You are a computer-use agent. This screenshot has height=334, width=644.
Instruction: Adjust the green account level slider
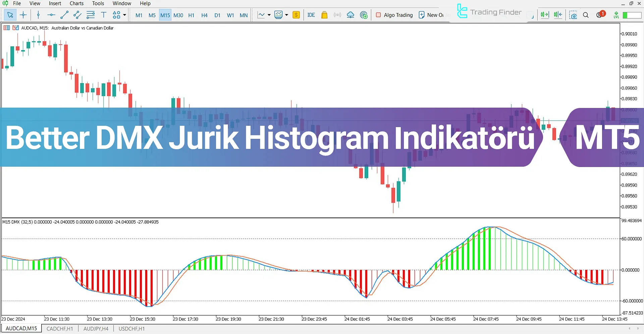point(632,15)
